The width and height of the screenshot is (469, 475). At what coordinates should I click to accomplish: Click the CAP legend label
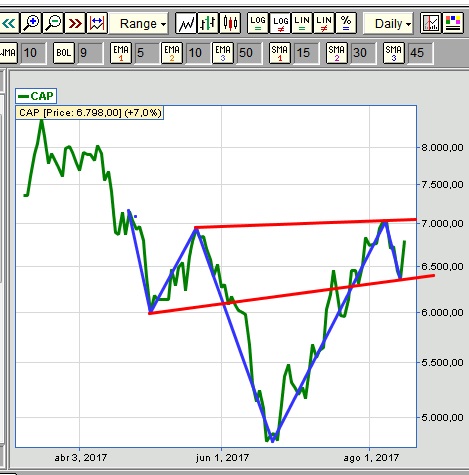36,96
